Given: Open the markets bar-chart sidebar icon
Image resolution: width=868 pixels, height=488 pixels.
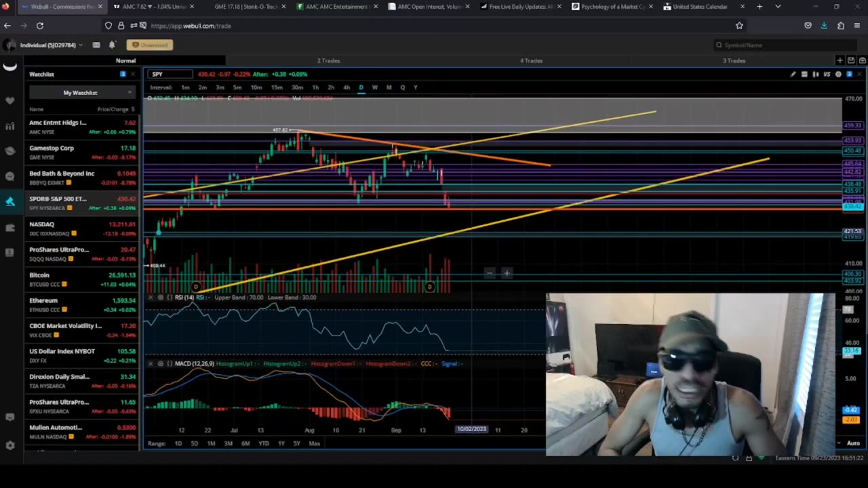Looking at the screenshot, I should [x=9, y=126].
